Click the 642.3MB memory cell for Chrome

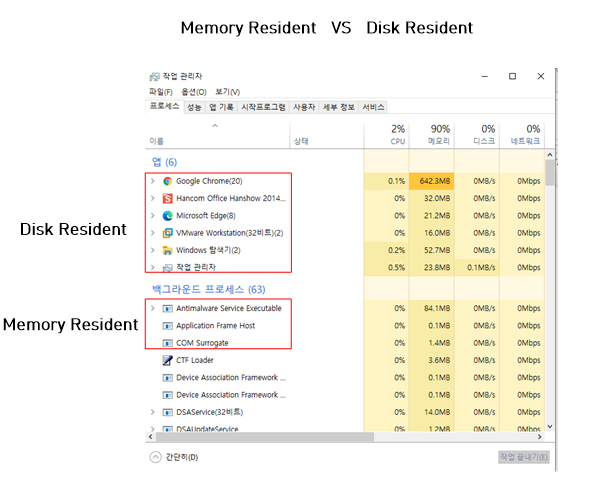(x=432, y=181)
